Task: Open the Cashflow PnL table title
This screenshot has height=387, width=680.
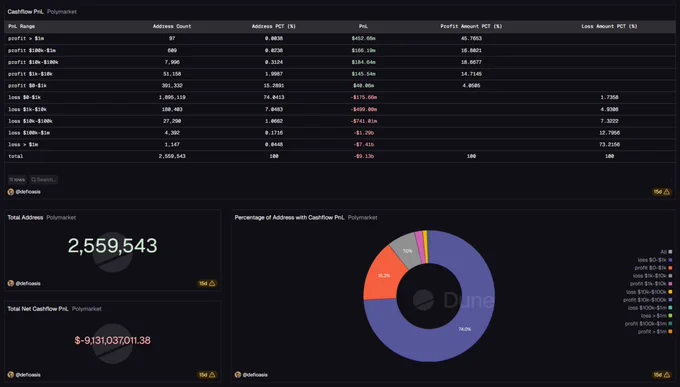Action: pyautogui.click(x=26, y=12)
